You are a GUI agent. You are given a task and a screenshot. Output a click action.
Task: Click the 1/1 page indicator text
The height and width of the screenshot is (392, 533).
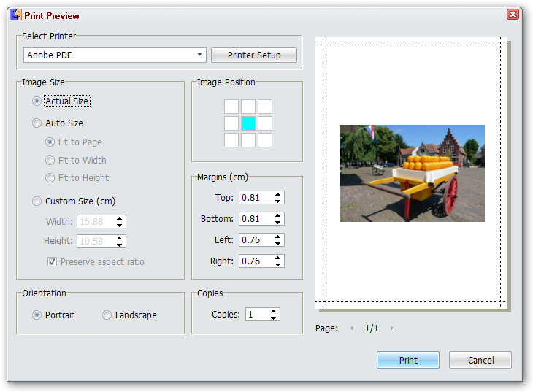tap(372, 328)
